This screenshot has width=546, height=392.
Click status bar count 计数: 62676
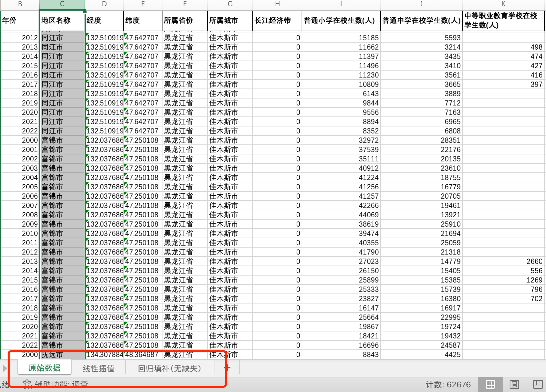(x=448, y=385)
